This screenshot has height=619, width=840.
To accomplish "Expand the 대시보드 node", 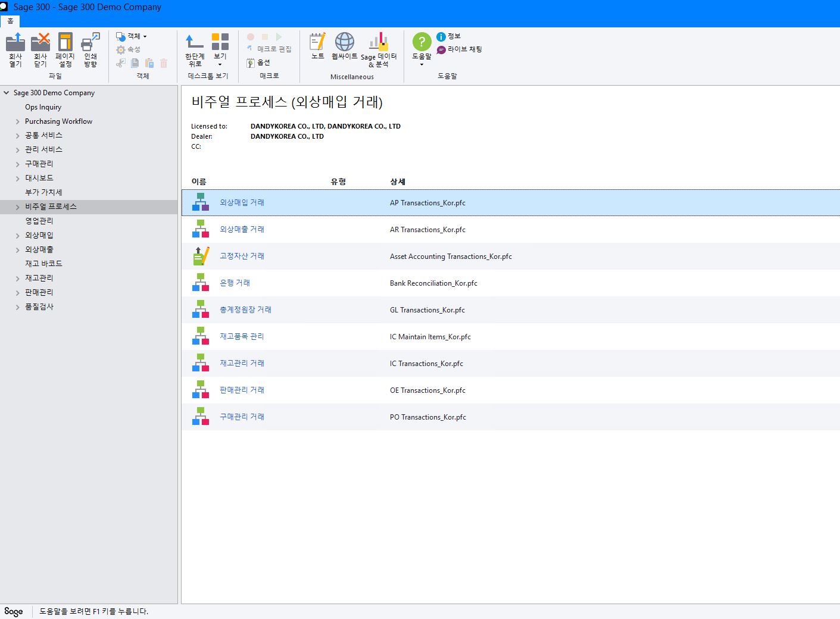I will pos(18,179).
